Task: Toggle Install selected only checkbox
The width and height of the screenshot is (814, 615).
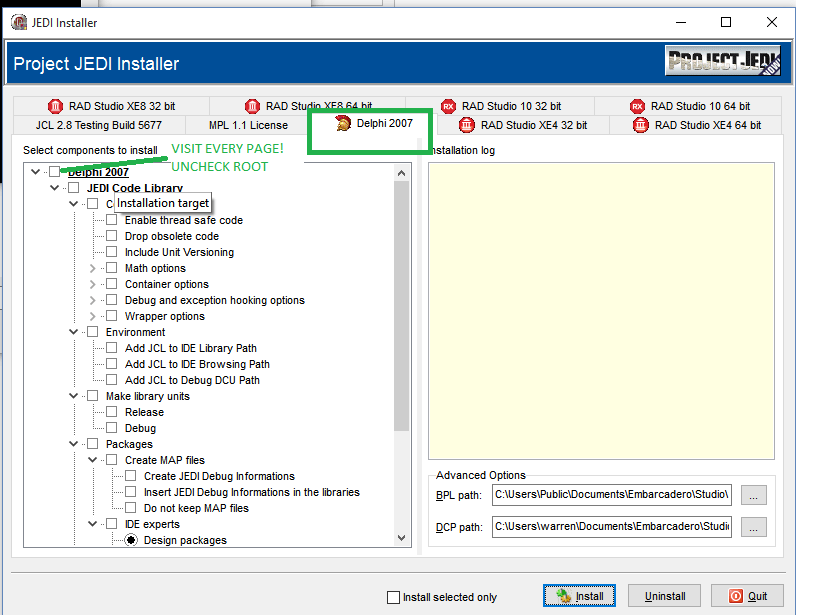Action: 393,597
